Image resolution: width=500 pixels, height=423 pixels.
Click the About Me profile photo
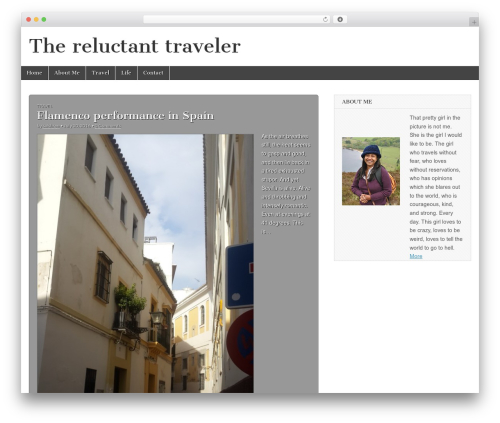pos(371,171)
